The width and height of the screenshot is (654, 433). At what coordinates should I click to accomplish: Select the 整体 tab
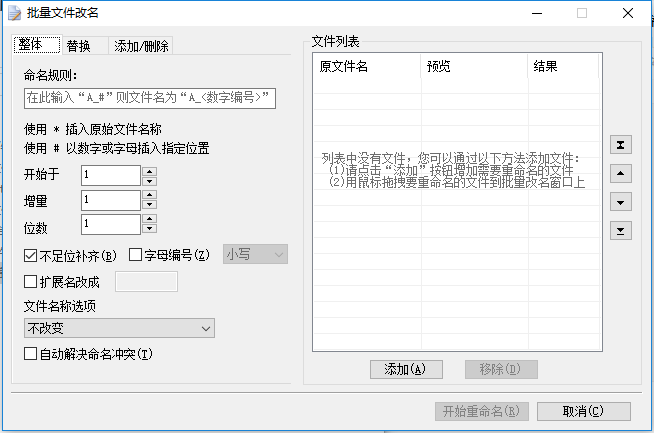[x=31, y=45]
